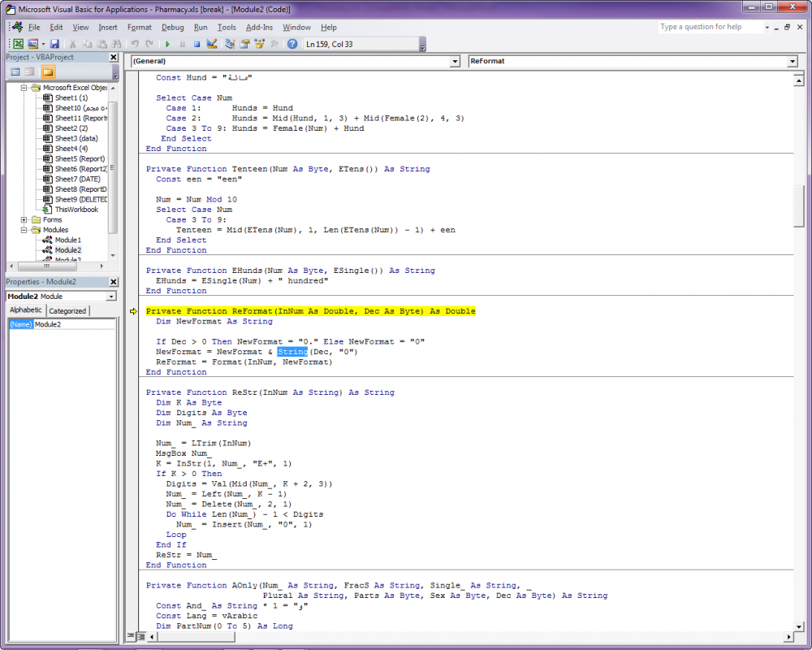812x650 pixels.
Task: Click the Break pause icon
Action: pyautogui.click(x=182, y=44)
